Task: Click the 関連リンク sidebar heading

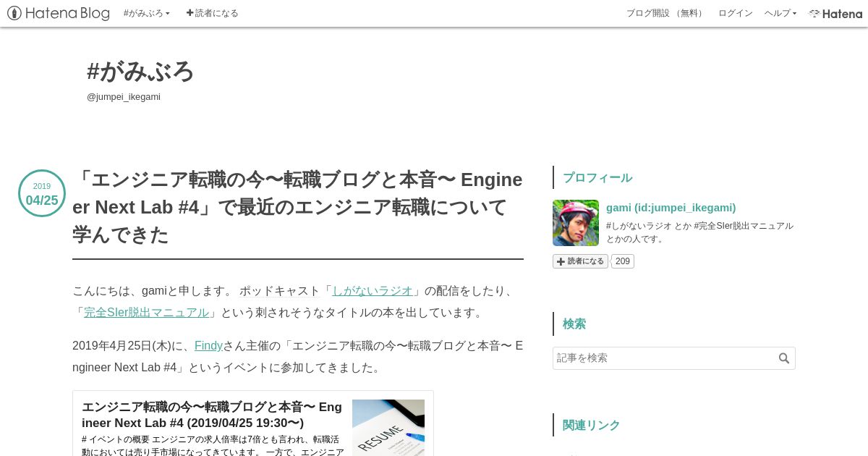Action: [x=592, y=426]
